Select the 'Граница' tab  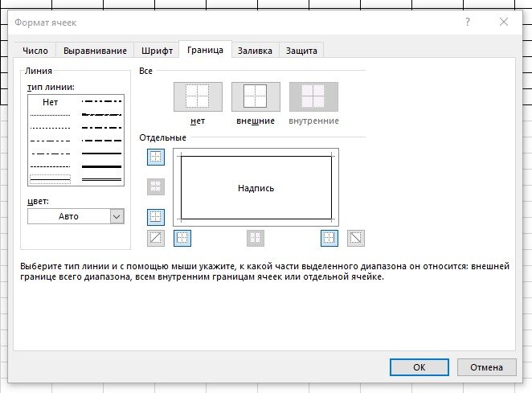205,50
